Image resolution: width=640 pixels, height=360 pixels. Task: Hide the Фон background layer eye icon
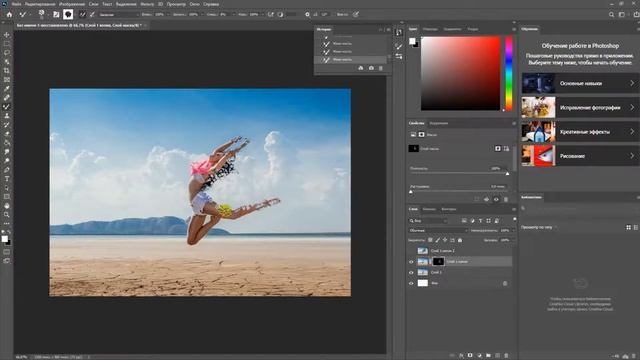tap(411, 283)
